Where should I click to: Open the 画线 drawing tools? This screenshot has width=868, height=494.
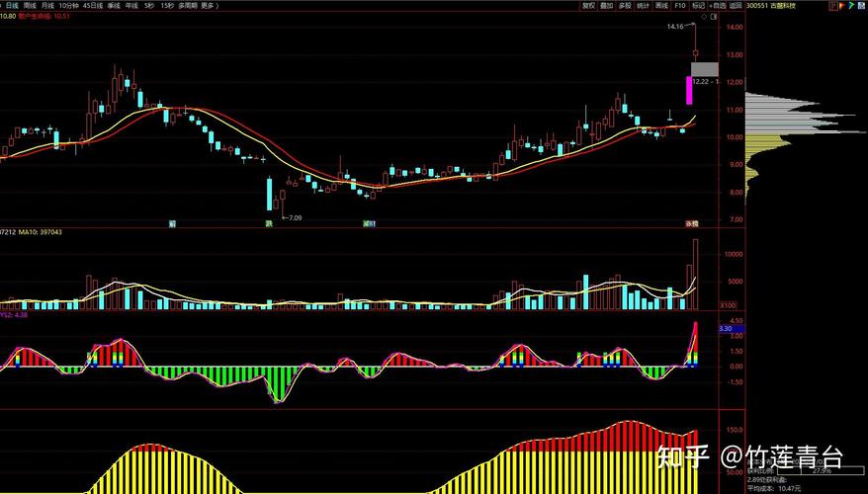click(661, 5)
